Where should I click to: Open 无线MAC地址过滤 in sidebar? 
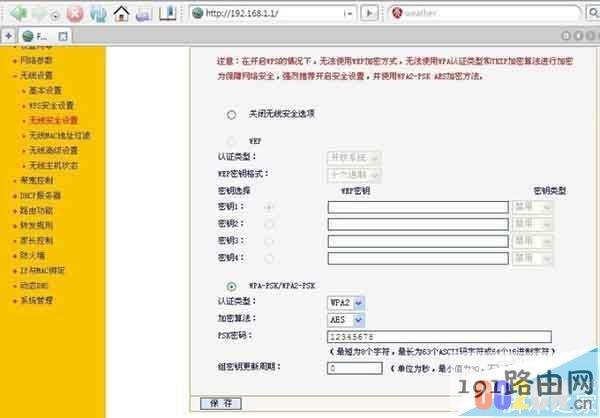pyautogui.click(x=60, y=135)
